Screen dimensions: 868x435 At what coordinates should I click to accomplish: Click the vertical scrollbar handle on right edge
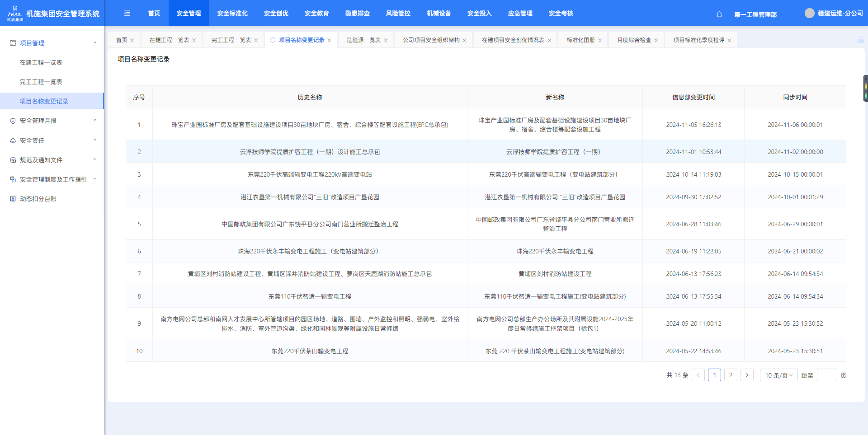(x=865, y=88)
